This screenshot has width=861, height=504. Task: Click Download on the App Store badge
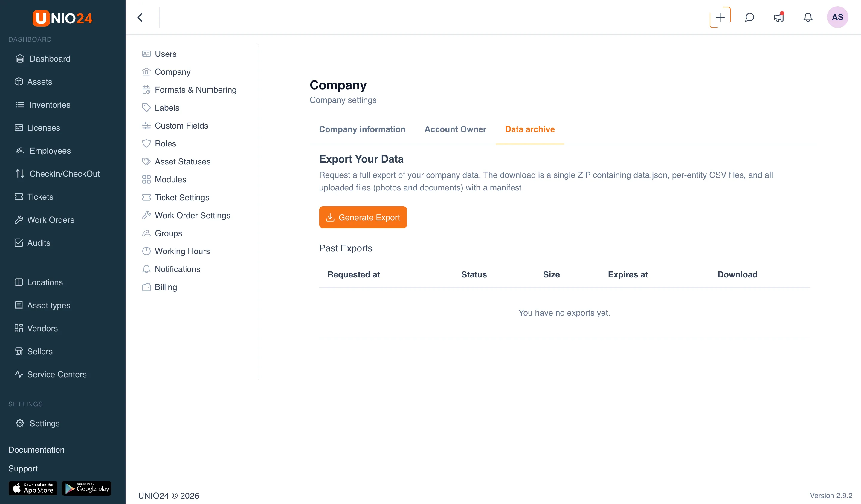tap(33, 488)
